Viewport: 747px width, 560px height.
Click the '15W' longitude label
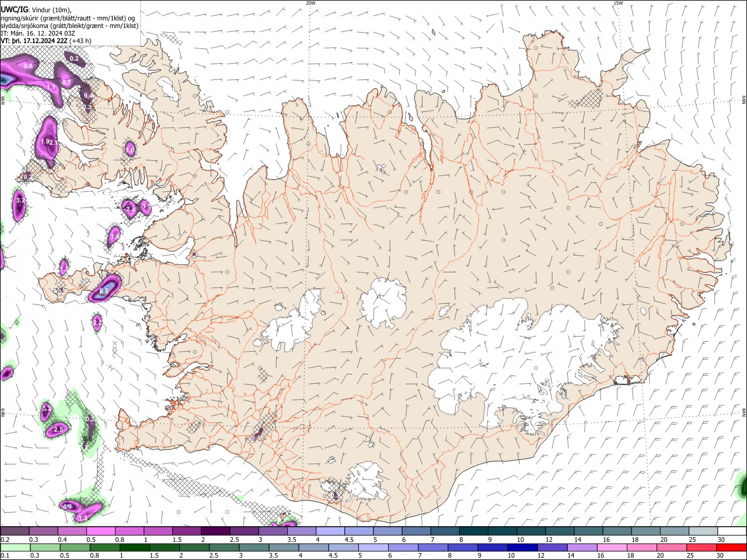click(618, 3)
